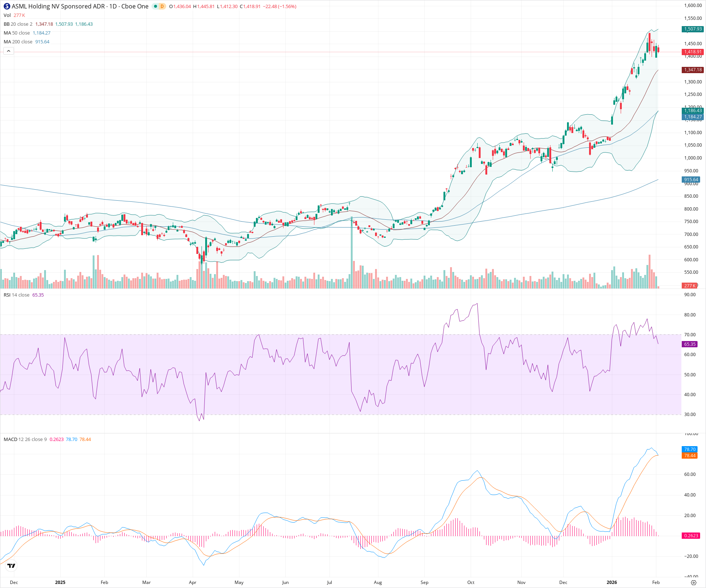Click the MA 50 close indicator label
The image size is (706, 588).
[17, 33]
